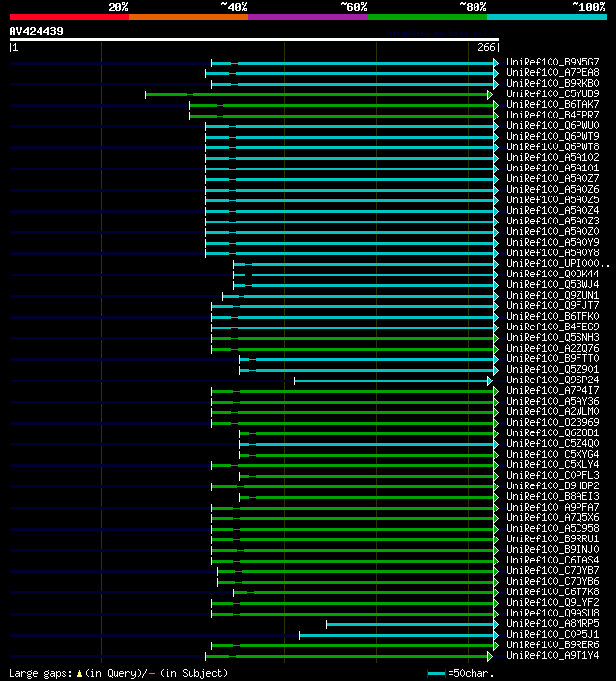Select the UniRef100_Q5SNH3 label

(x=552, y=337)
